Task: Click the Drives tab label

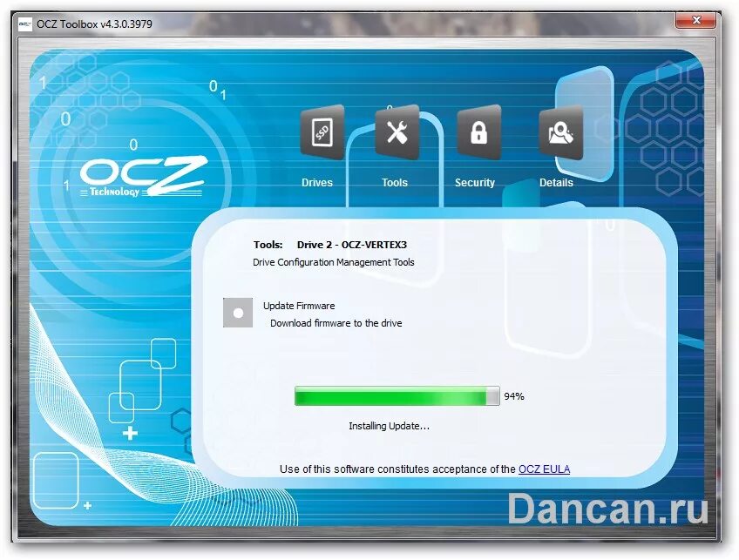Action: pos(317,182)
